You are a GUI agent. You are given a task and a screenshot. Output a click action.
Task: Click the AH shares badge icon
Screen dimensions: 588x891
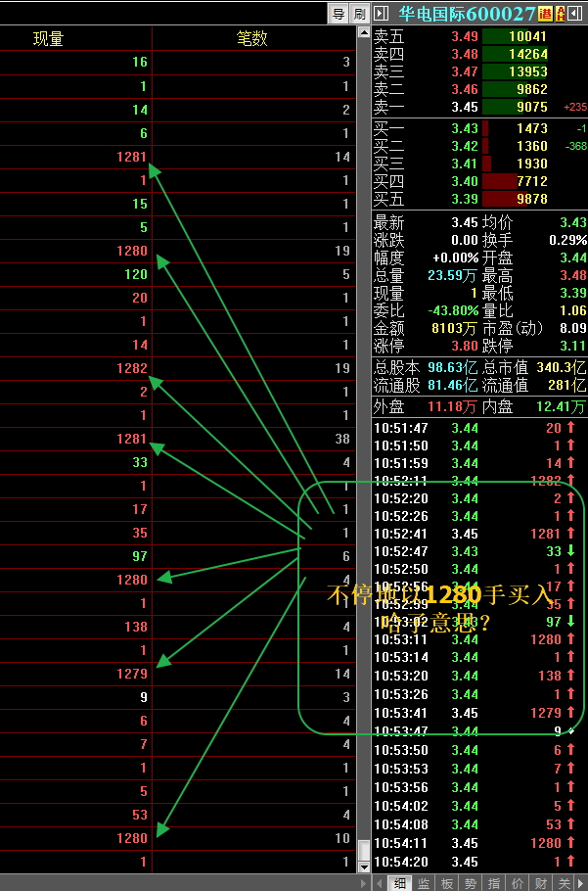coord(561,13)
